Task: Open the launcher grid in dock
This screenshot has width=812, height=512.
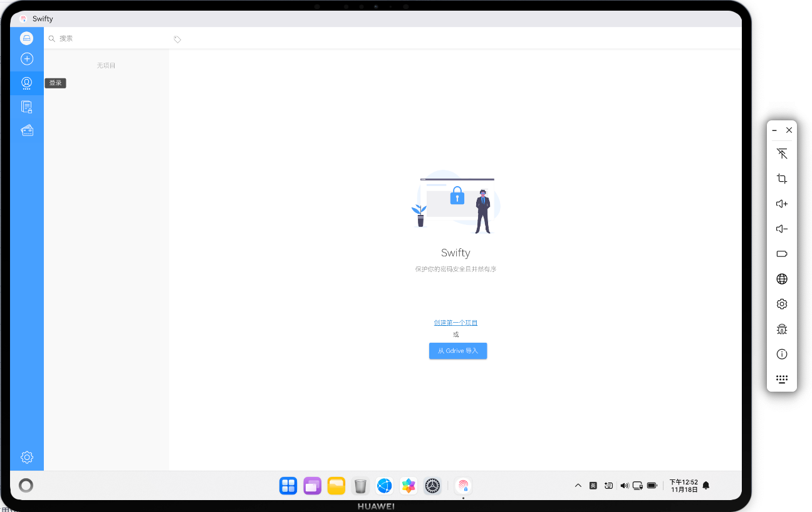Action: (288, 486)
